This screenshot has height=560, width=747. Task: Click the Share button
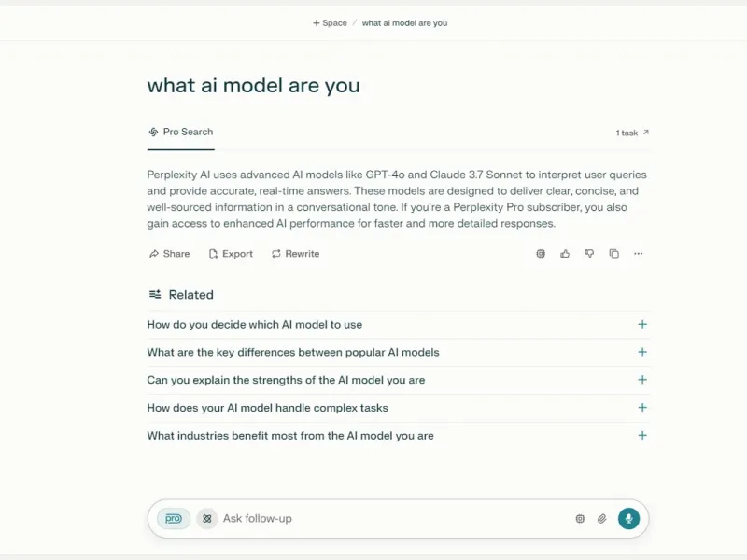click(170, 254)
